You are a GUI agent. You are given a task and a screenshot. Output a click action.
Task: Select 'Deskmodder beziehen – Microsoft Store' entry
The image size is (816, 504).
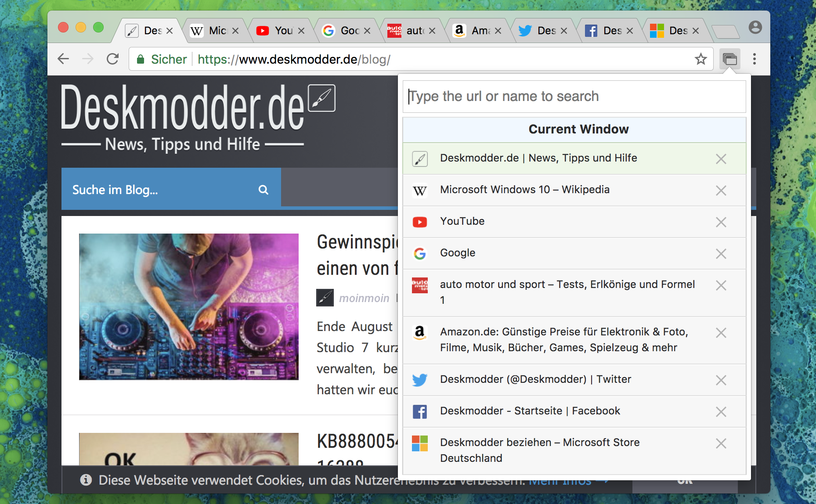[x=574, y=451]
